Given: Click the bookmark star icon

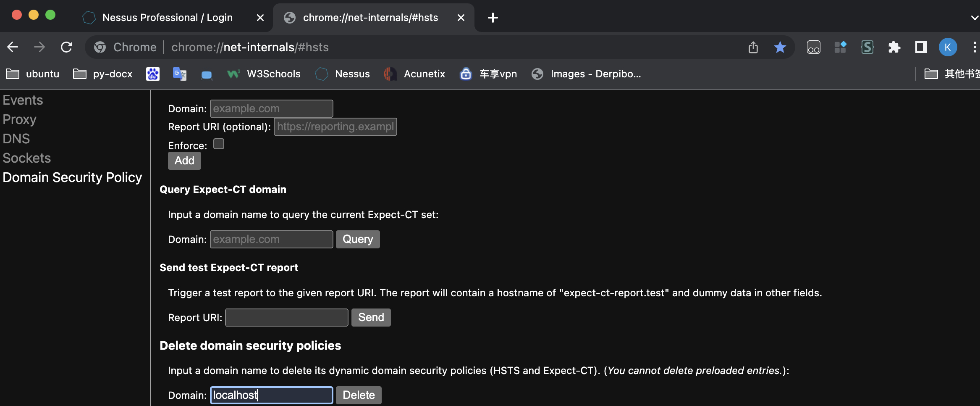Looking at the screenshot, I should (x=780, y=47).
